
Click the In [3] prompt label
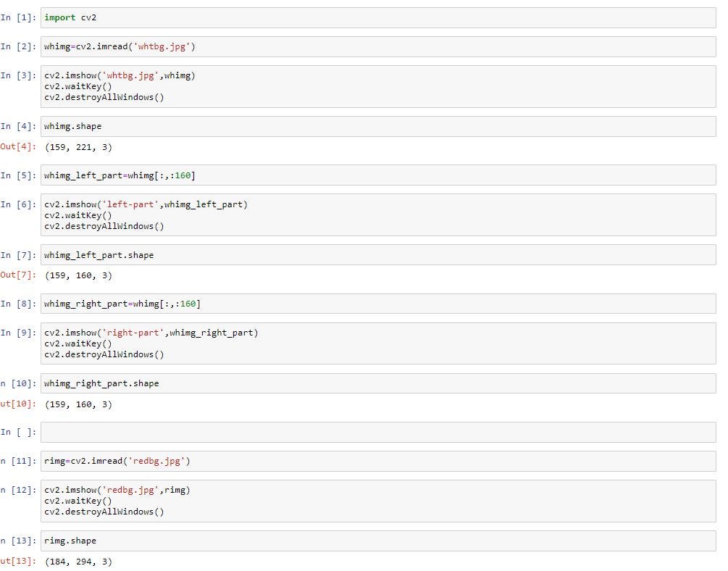pos(19,75)
